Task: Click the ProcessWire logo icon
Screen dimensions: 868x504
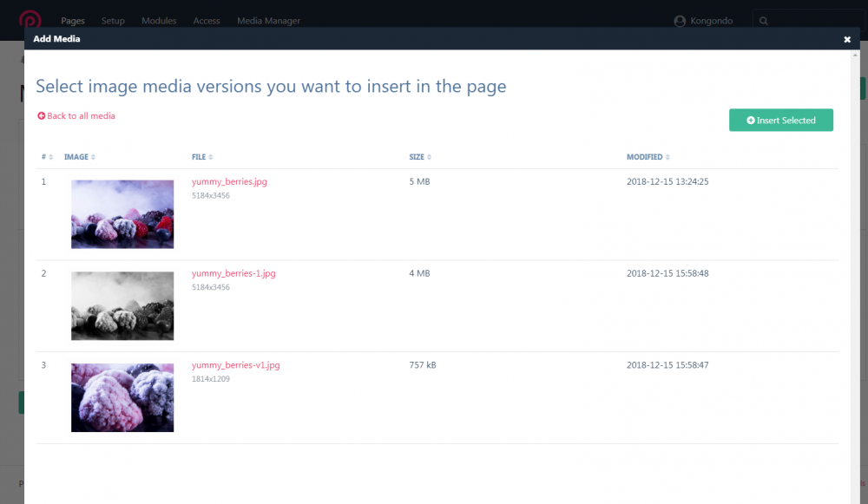Action: 30,20
